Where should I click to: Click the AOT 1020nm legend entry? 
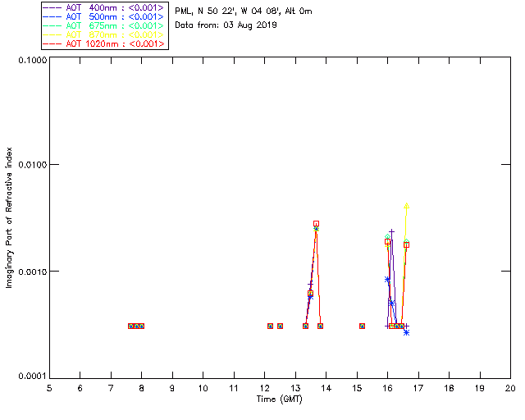[x=105, y=43]
